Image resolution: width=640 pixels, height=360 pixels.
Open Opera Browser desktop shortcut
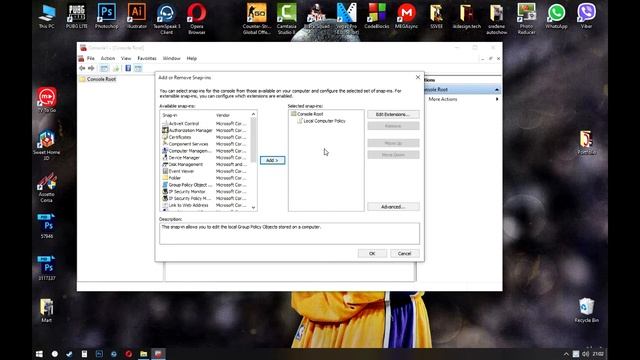coord(196,19)
